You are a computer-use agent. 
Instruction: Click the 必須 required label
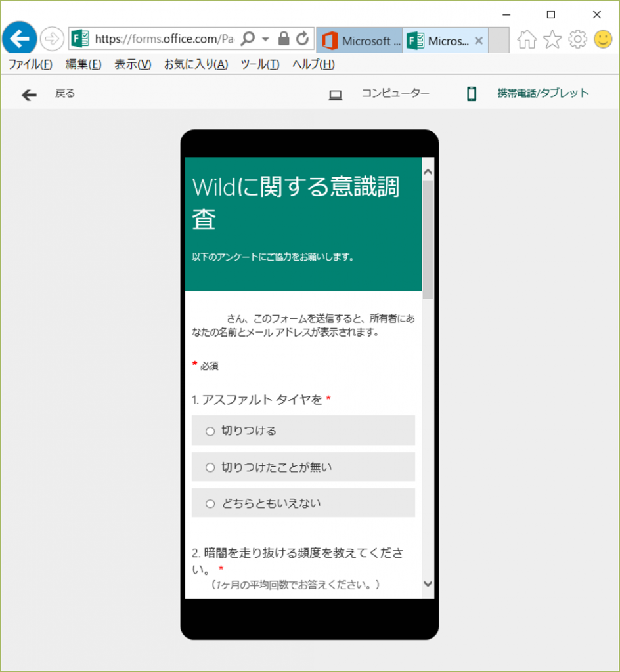tap(210, 366)
